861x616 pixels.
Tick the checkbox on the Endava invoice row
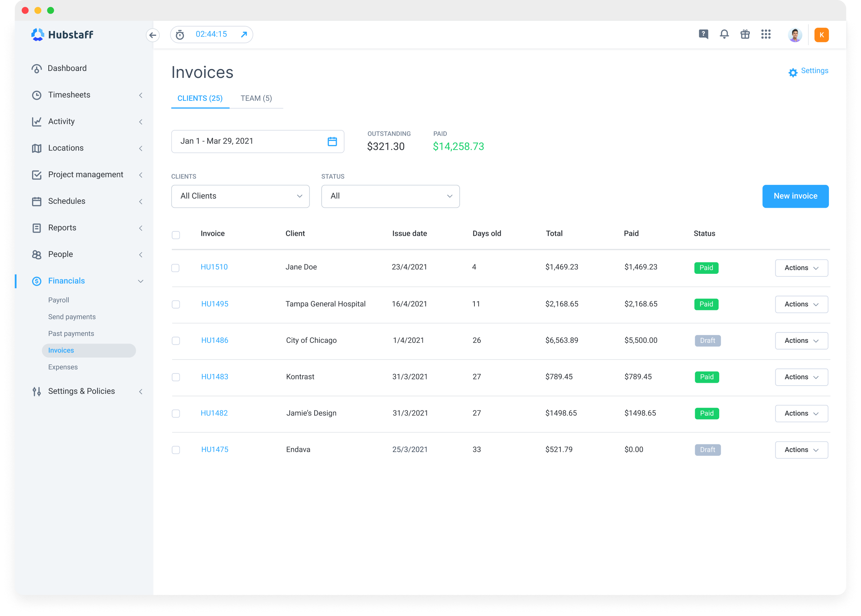click(176, 450)
